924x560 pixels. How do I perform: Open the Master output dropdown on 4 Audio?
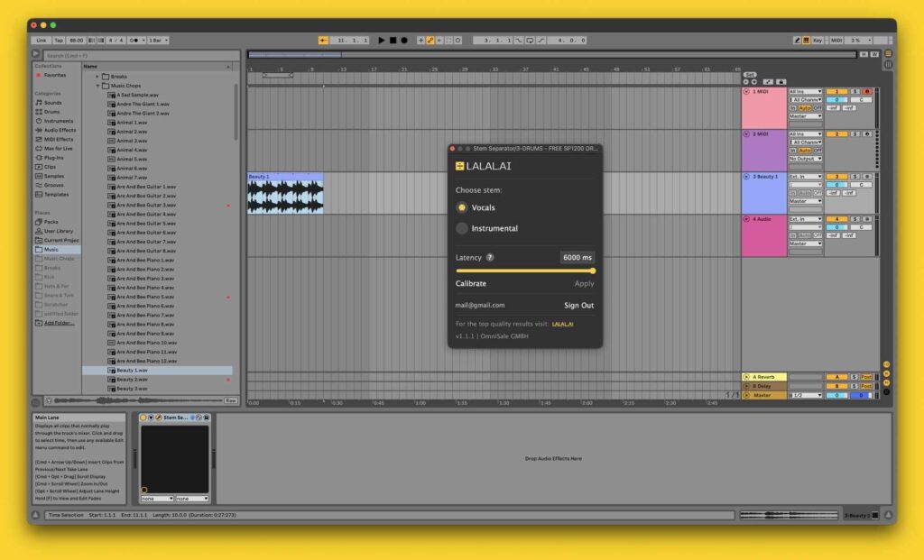pyautogui.click(x=805, y=243)
